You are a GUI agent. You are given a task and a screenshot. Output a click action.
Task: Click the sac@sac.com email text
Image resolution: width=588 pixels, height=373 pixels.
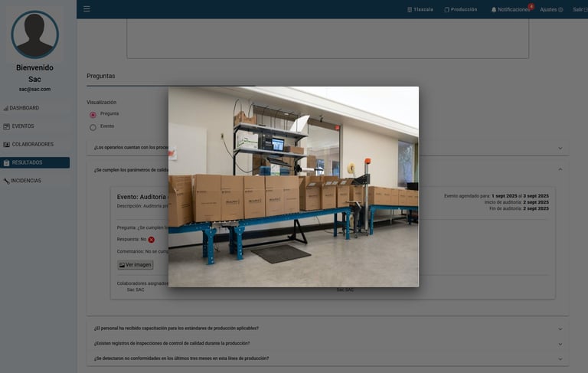coord(35,90)
